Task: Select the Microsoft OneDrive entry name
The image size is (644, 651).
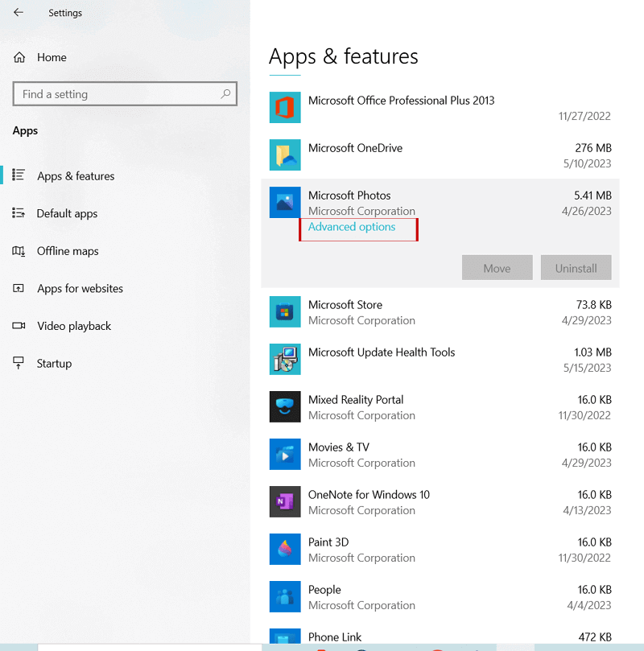Action: [x=355, y=148]
